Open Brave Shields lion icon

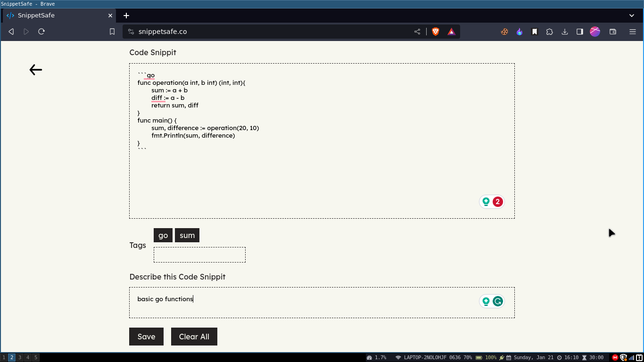[436, 32]
